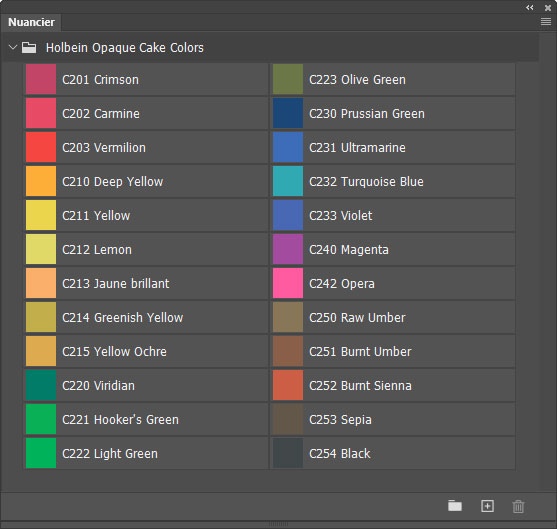
Task: Click the 'C215 Yellow Ochre' label text
Action: 114,351
